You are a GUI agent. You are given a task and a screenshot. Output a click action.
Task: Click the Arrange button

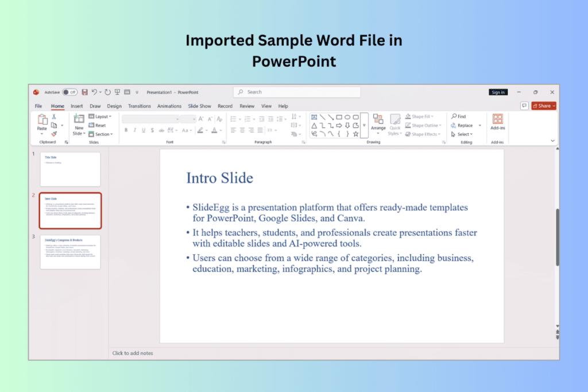(x=378, y=124)
